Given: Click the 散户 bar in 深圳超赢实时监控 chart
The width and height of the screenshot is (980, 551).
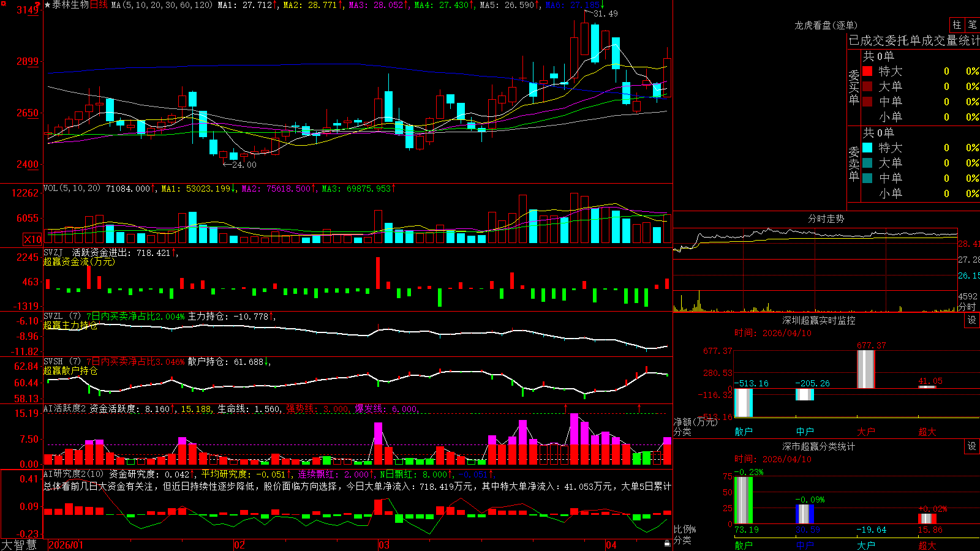Looking at the screenshot, I should [744, 403].
